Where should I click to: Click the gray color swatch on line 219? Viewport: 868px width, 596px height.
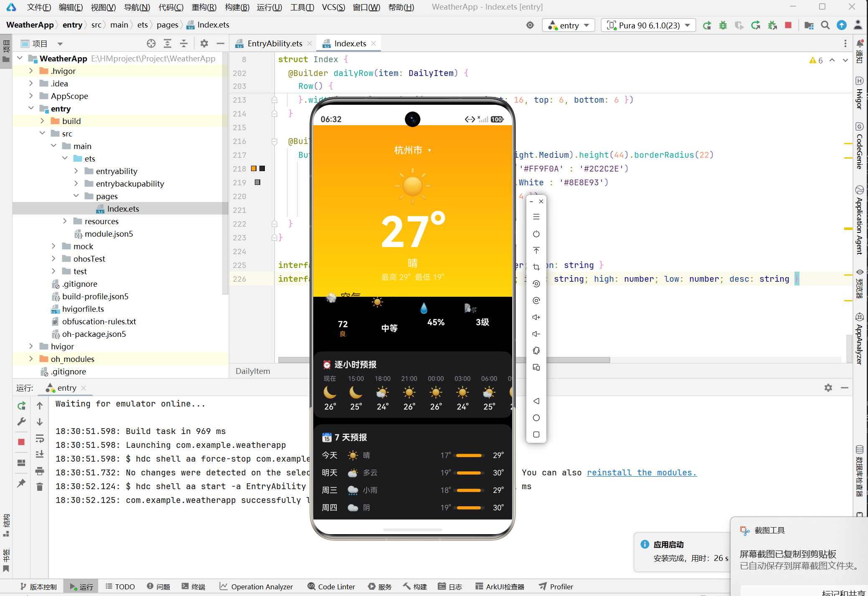tap(258, 182)
